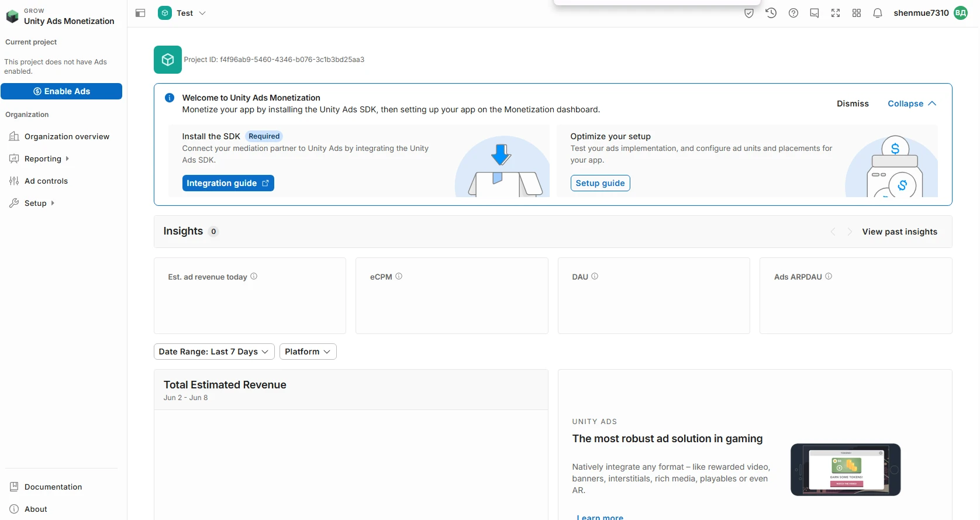
Task: Open the history clock icon
Action: pyautogui.click(x=771, y=13)
